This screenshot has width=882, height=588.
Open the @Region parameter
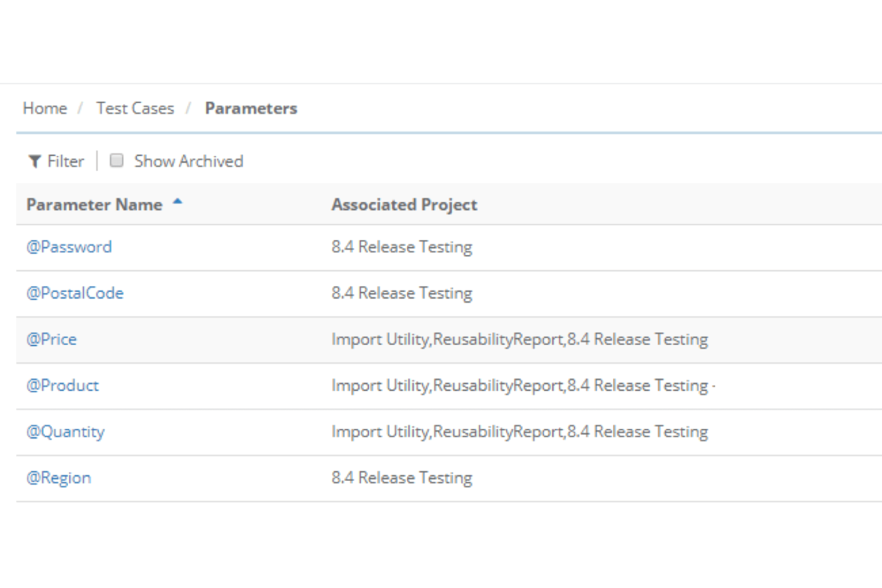click(x=58, y=477)
